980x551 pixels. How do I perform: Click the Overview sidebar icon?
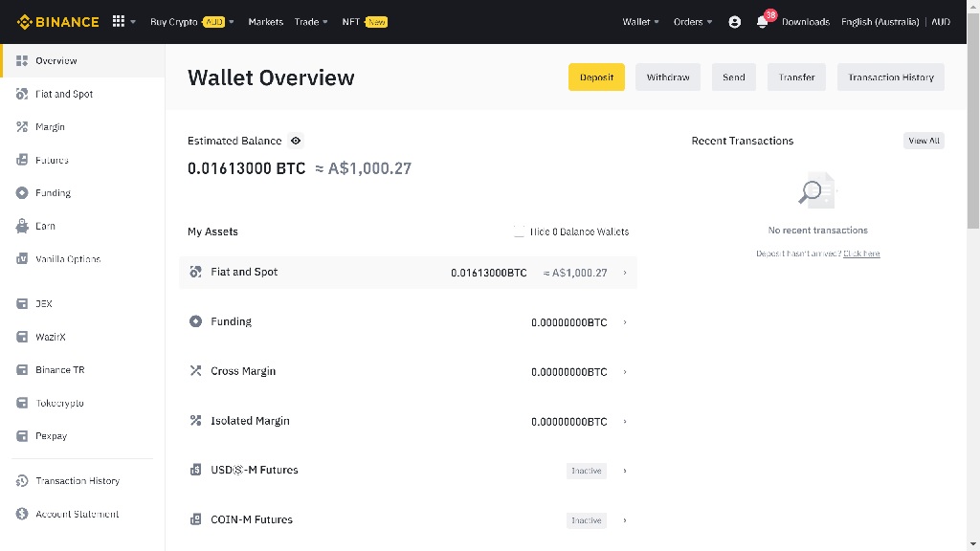coord(22,60)
